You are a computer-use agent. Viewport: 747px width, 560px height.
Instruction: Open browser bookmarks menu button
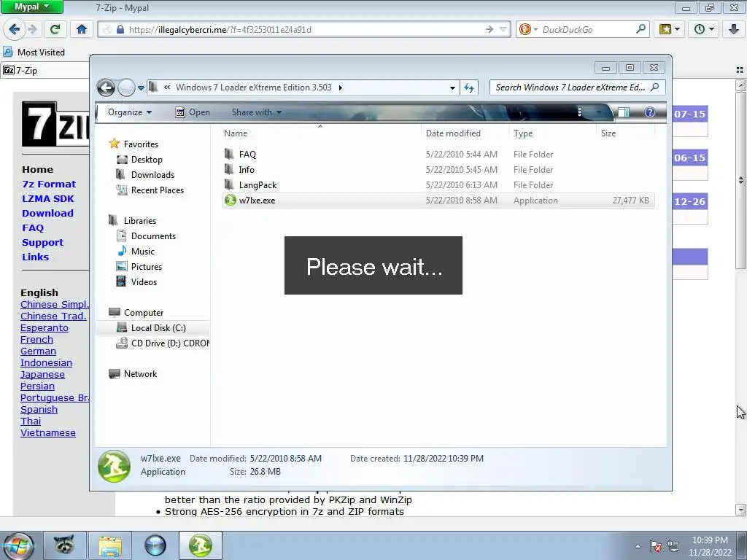click(x=670, y=29)
